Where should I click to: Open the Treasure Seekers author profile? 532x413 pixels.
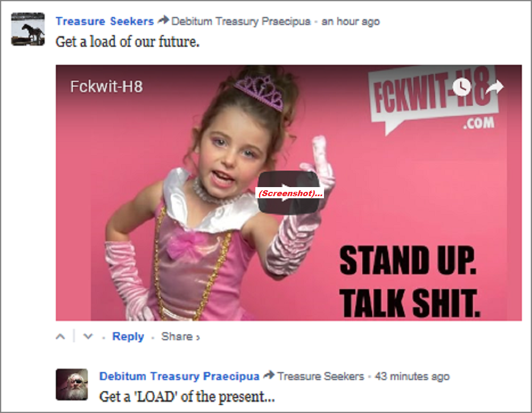tap(104, 21)
